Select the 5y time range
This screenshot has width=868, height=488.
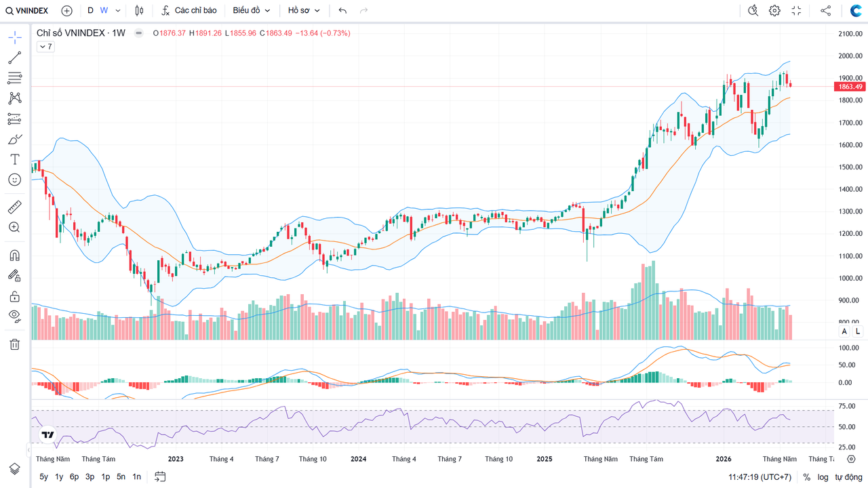click(44, 476)
